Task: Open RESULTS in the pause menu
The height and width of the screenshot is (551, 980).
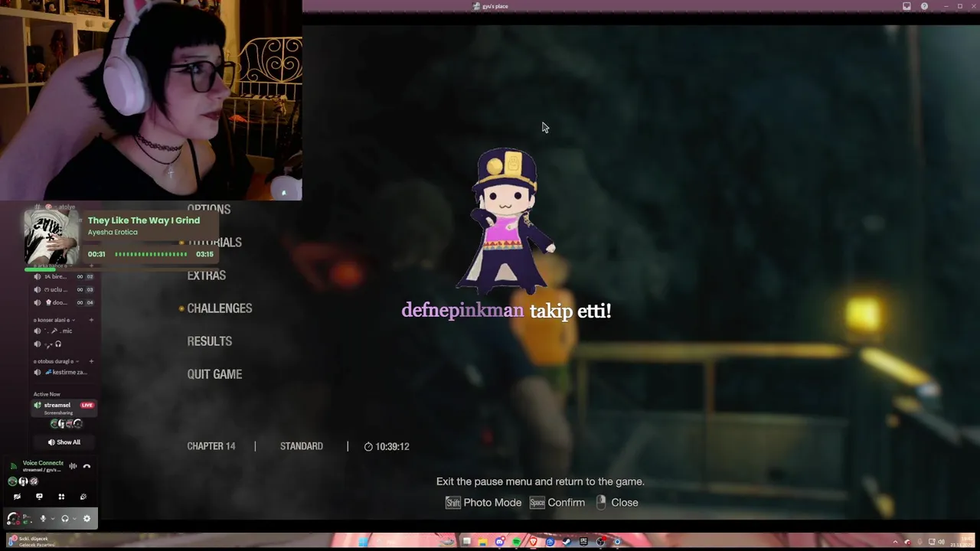Action: pos(210,341)
